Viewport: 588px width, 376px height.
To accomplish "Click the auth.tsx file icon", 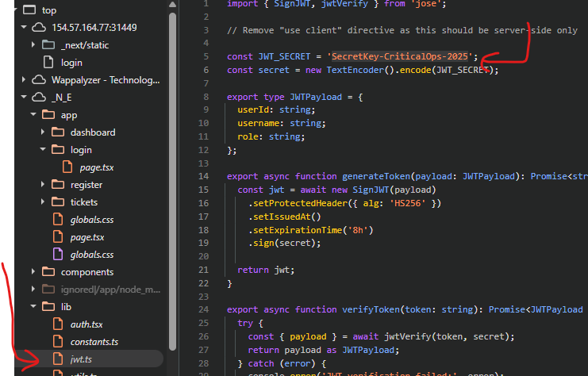I will tap(58, 324).
